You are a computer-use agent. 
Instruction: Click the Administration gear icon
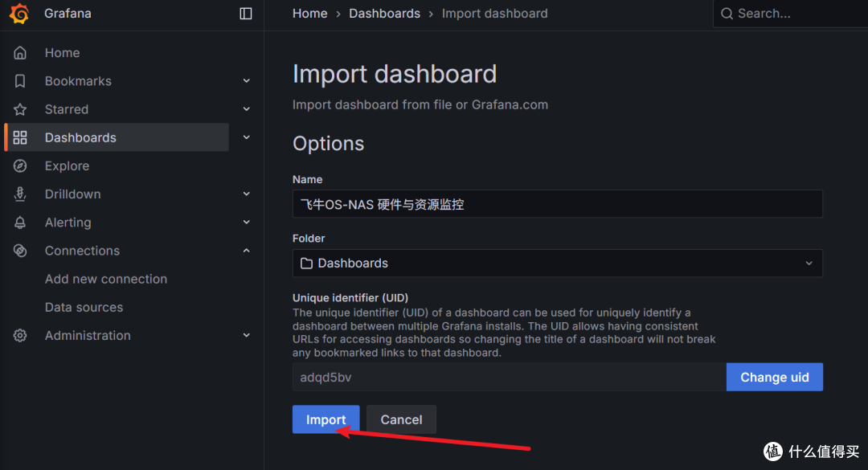pos(20,335)
